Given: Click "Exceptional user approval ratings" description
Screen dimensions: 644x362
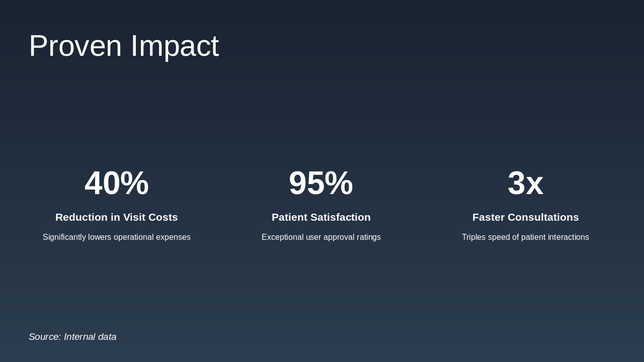Looking at the screenshot, I should coord(321,237).
